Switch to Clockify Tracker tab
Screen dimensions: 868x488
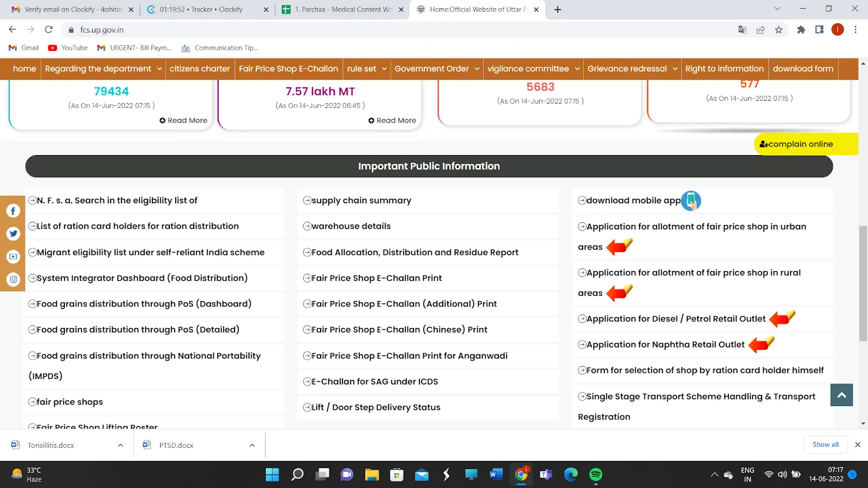coord(208,9)
